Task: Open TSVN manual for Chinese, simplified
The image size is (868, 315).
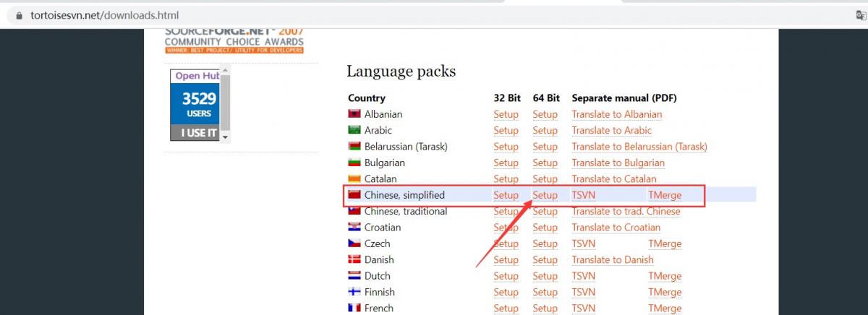Action: (x=583, y=195)
